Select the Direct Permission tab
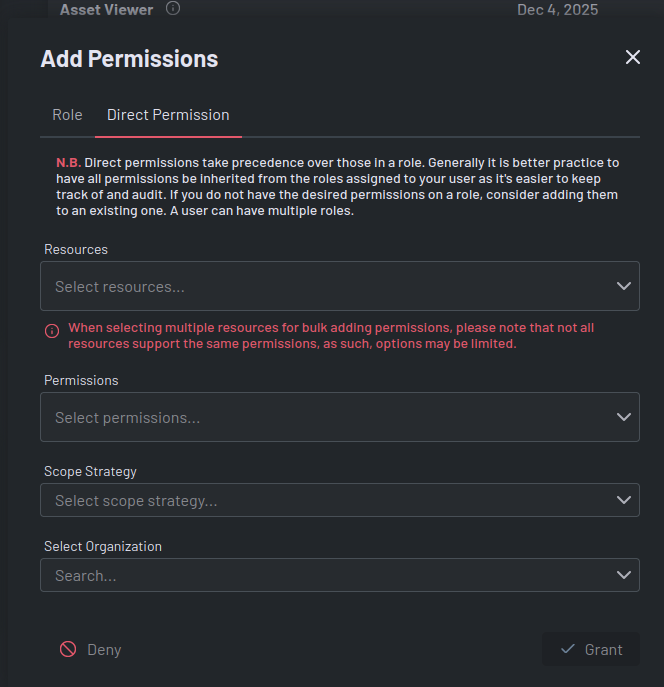The image size is (664, 687). (168, 115)
